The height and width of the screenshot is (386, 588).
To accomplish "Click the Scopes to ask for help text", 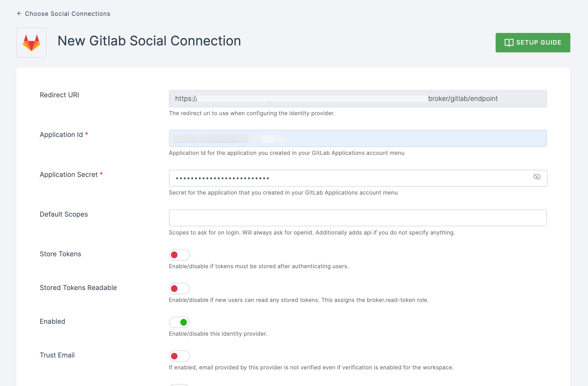I will [x=312, y=233].
